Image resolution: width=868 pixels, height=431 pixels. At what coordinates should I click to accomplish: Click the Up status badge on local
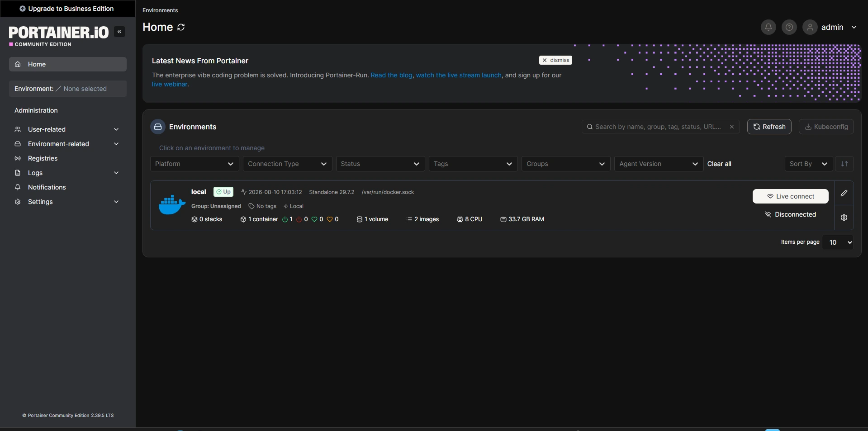pyautogui.click(x=223, y=192)
